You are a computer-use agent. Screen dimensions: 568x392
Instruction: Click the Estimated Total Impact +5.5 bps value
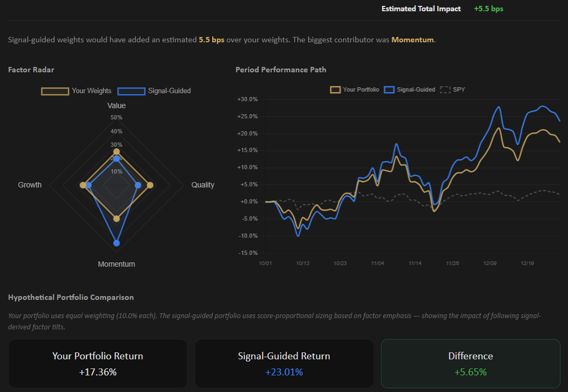tap(488, 9)
